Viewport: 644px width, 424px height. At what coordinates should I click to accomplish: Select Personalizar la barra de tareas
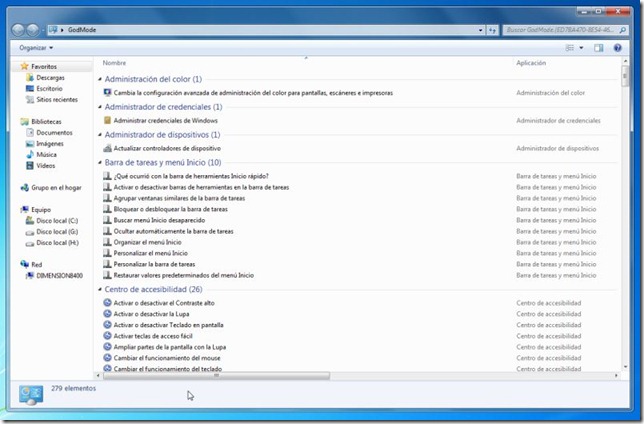click(x=154, y=264)
